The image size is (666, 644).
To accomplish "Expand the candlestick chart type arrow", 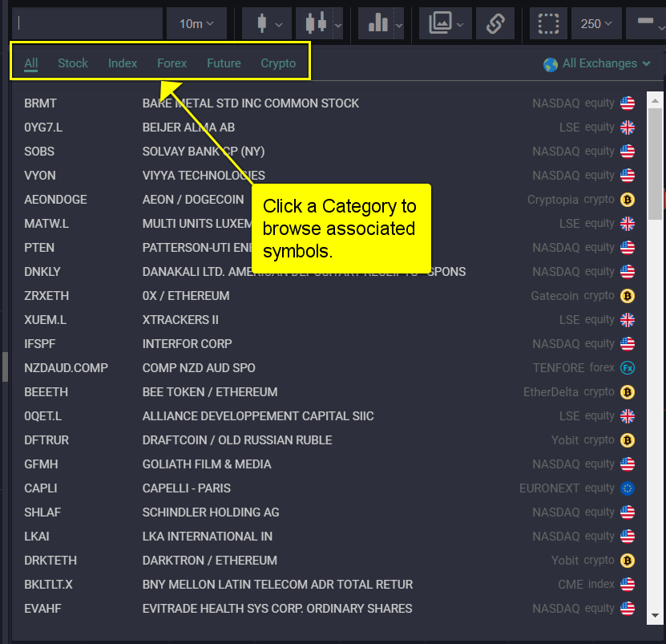I will (x=279, y=25).
